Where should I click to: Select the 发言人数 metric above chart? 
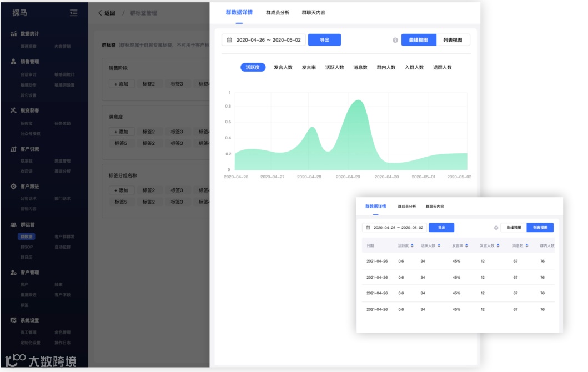(x=283, y=68)
